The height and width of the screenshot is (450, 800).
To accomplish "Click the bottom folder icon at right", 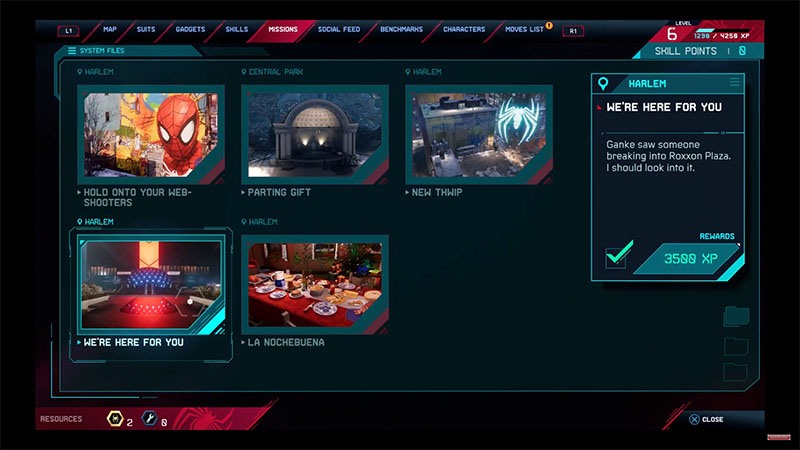I will [x=736, y=371].
